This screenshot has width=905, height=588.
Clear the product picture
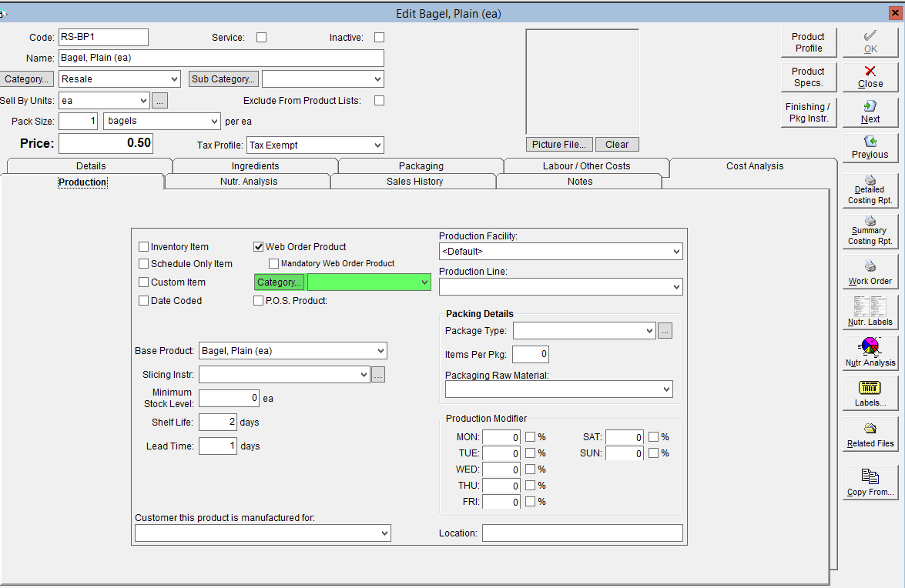coord(617,145)
